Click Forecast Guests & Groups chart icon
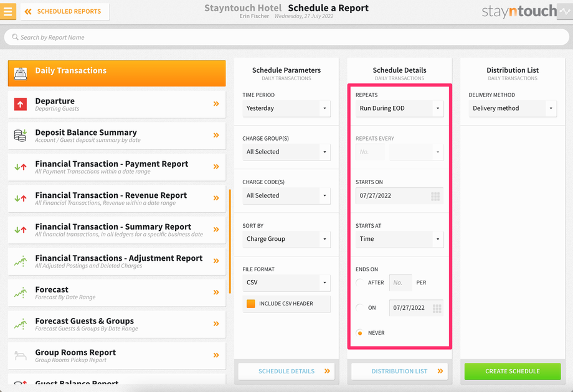Screen dimensions: 573x392 (x=21, y=324)
